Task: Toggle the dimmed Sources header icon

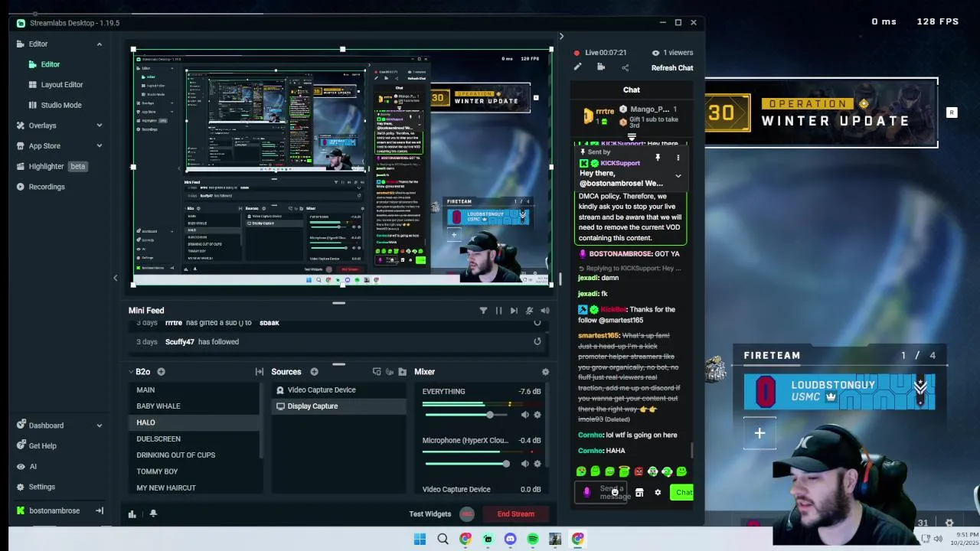Action: [390, 372]
